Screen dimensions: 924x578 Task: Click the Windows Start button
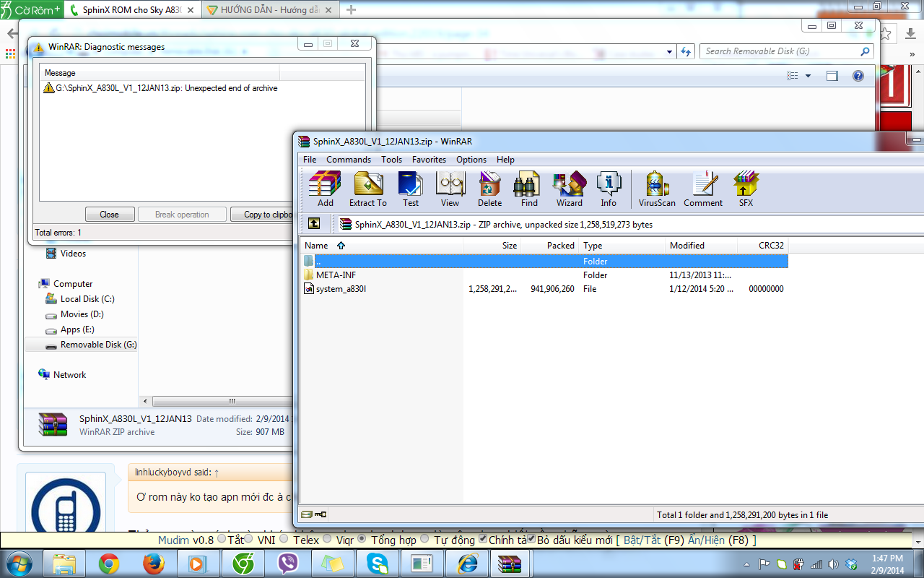[19, 563]
